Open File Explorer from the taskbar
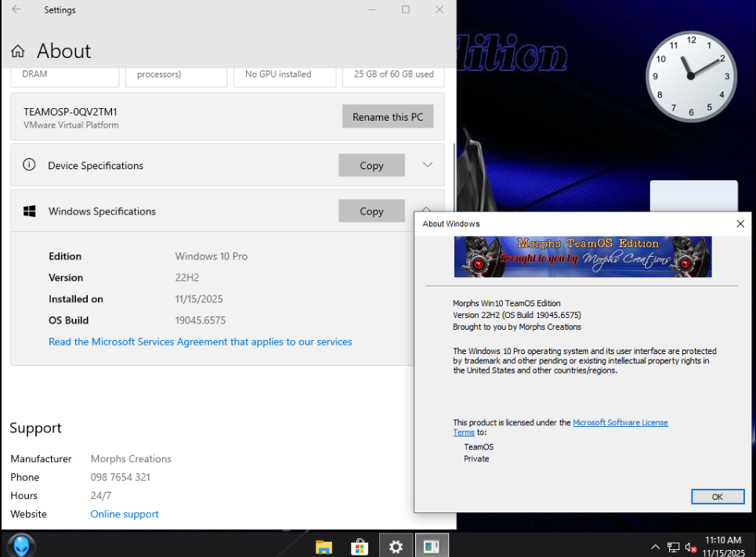 324,546
